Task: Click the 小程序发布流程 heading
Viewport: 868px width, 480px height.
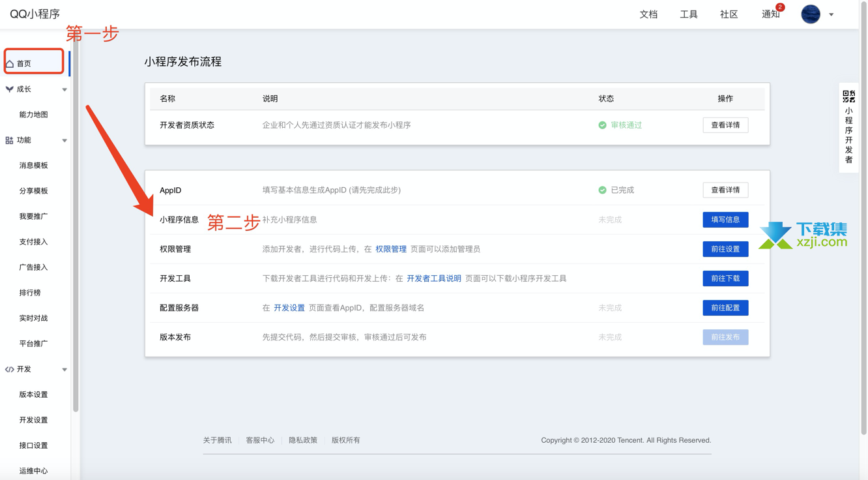Action: point(183,62)
